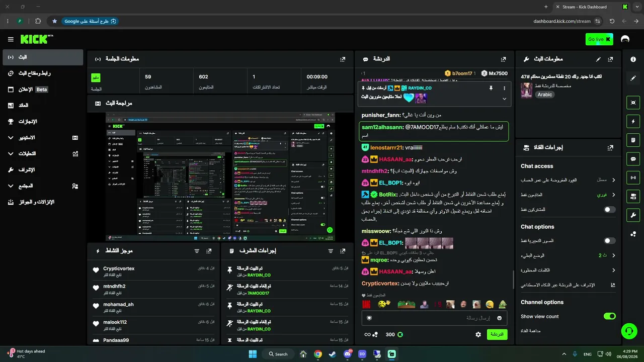Image resolution: width=644 pixels, height=362 pixels.
Task: Disable the Show view count switch
Action: click(x=609, y=316)
